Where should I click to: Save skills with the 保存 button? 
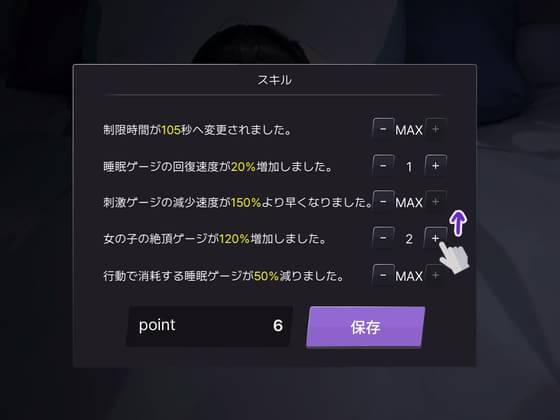(366, 327)
